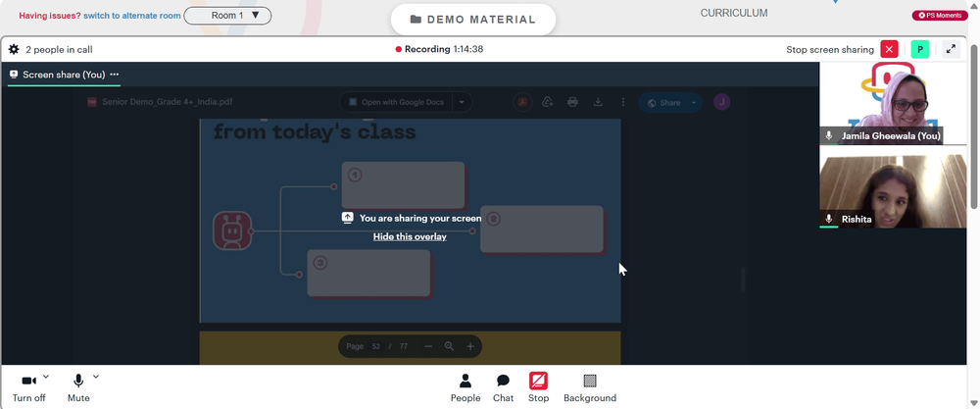Click 2 people in call text

point(60,49)
